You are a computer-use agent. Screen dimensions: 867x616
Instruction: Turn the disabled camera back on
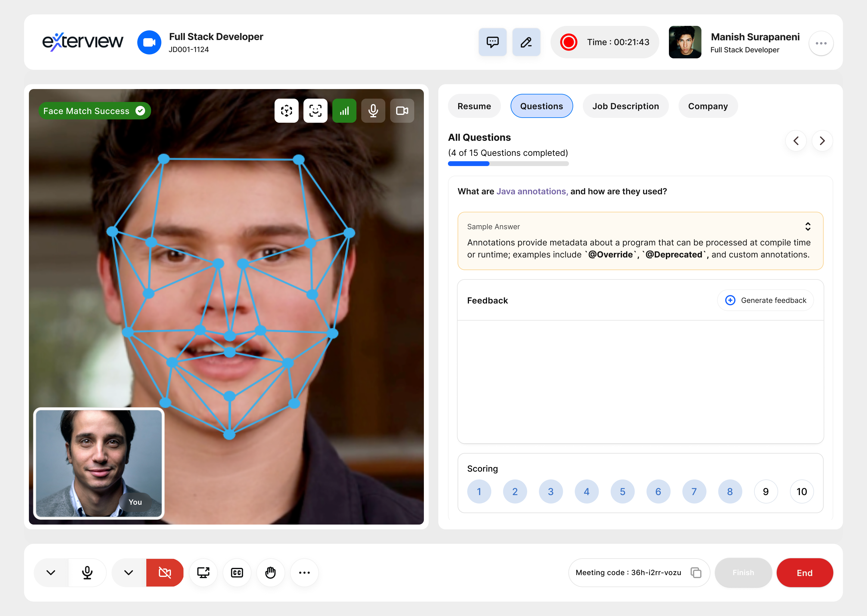tap(165, 572)
